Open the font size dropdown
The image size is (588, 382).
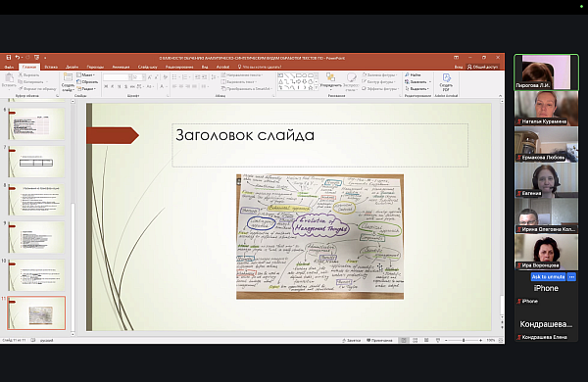(x=144, y=77)
